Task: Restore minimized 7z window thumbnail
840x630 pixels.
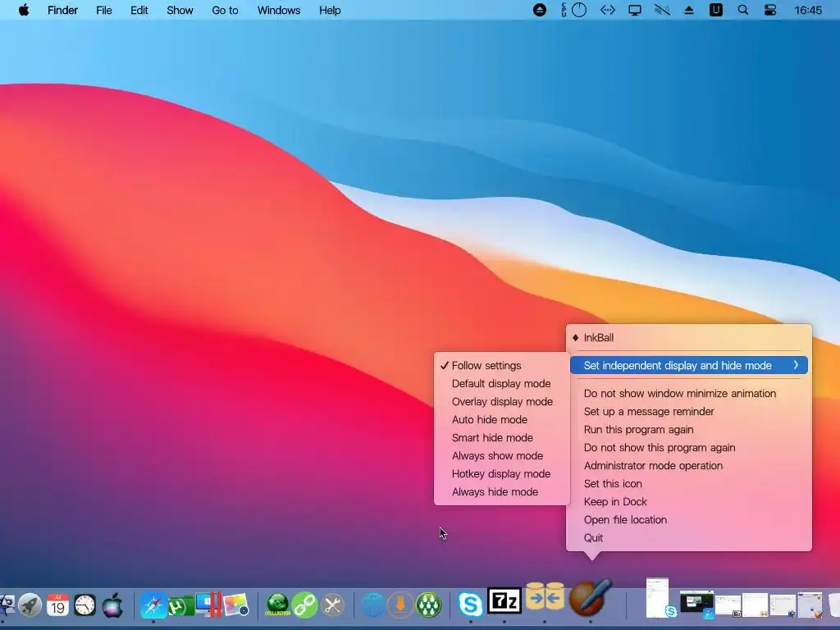Action: coord(728,605)
